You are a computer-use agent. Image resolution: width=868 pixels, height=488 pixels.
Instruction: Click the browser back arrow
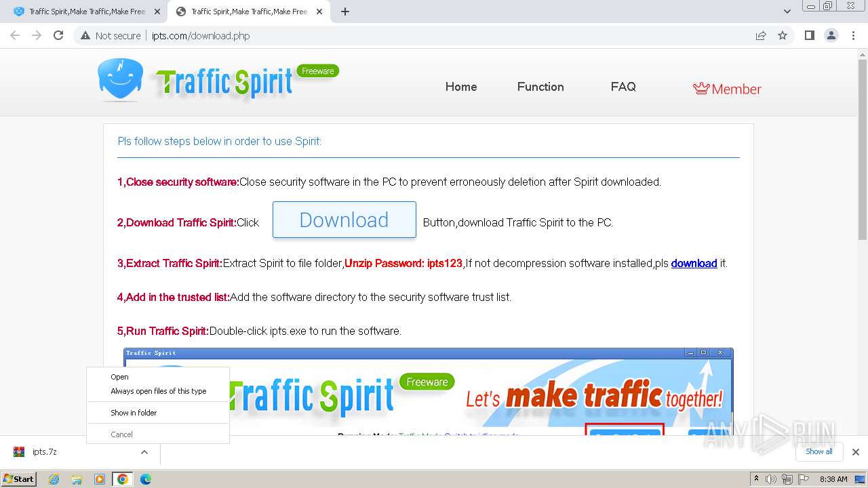(x=15, y=35)
